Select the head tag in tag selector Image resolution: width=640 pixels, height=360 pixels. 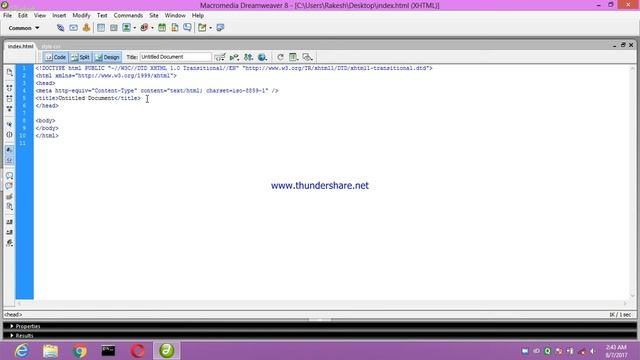coord(13,315)
